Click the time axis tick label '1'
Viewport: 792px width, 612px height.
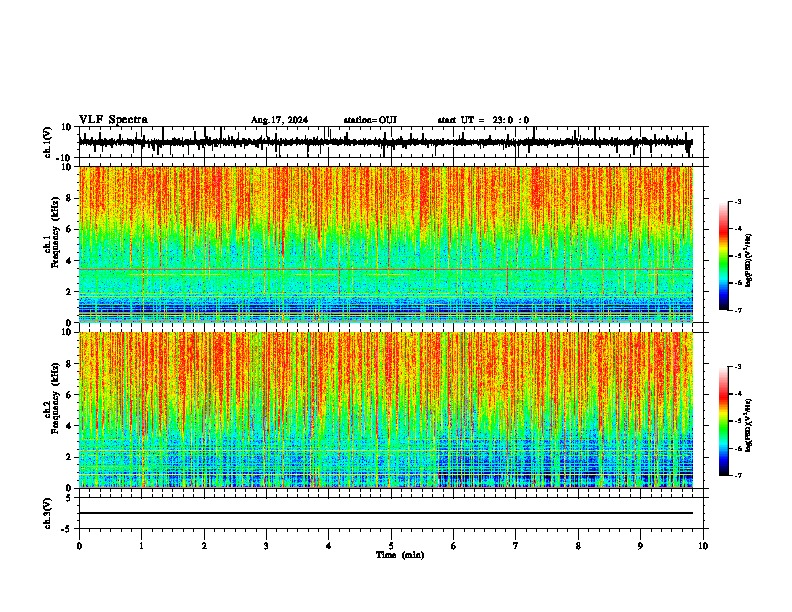(141, 546)
